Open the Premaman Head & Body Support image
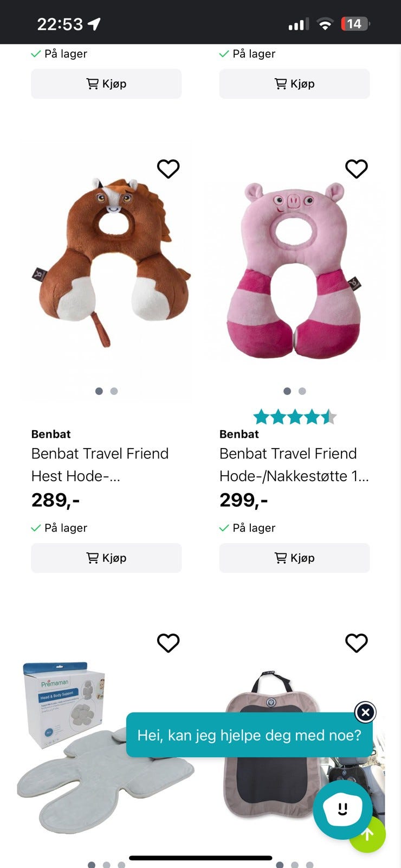 pyautogui.click(x=81, y=749)
